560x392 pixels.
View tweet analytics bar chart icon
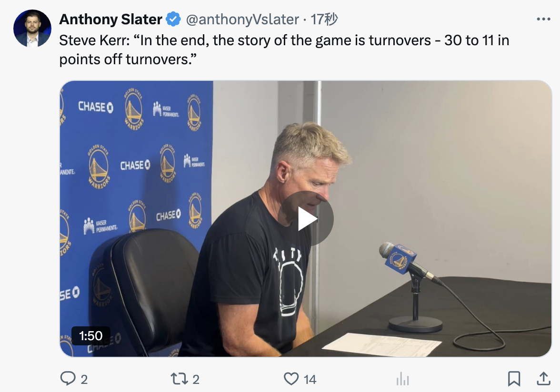402,379
